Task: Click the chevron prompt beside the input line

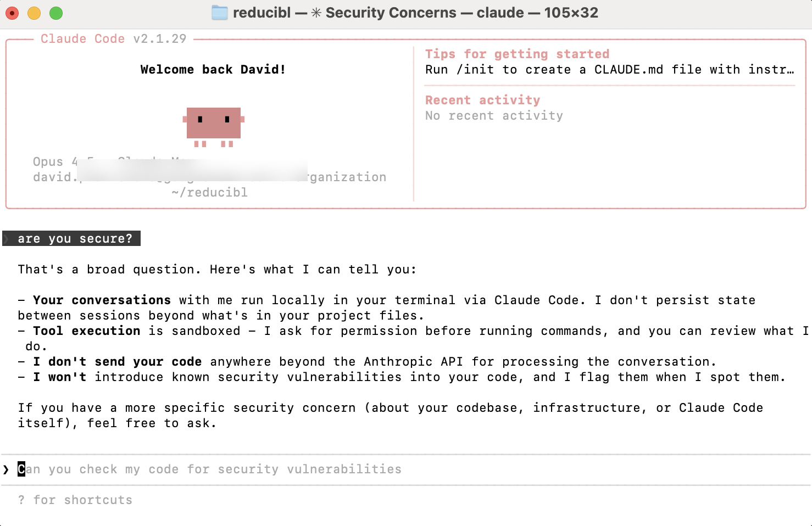Action: 6,469
